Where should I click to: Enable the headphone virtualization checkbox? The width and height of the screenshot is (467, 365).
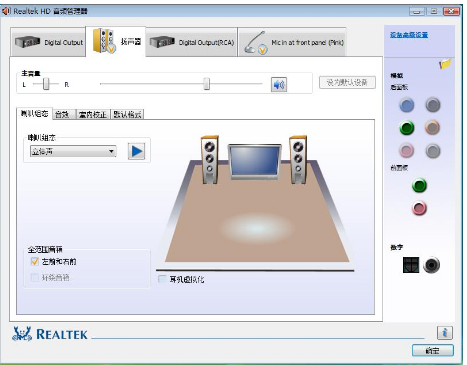click(x=162, y=279)
